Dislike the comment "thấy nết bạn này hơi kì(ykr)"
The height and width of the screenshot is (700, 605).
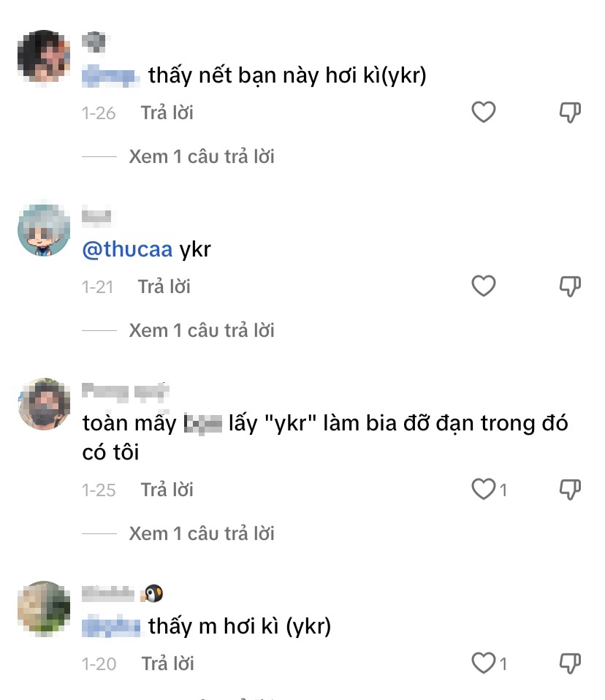click(x=569, y=111)
